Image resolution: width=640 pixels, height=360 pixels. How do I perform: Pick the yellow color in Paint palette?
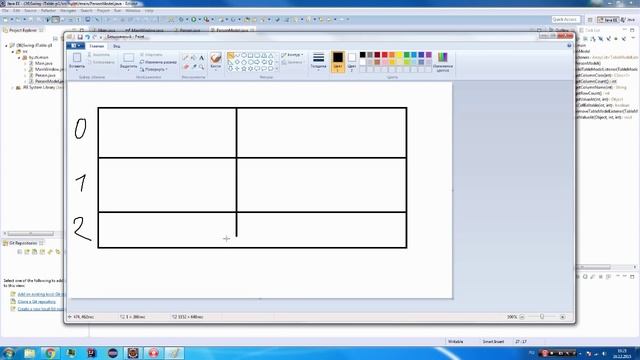coord(399,55)
